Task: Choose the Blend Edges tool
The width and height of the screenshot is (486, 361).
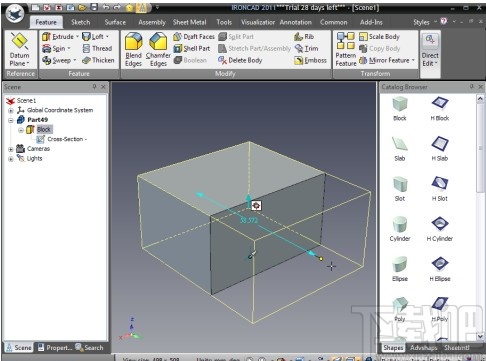Action: coord(133,50)
